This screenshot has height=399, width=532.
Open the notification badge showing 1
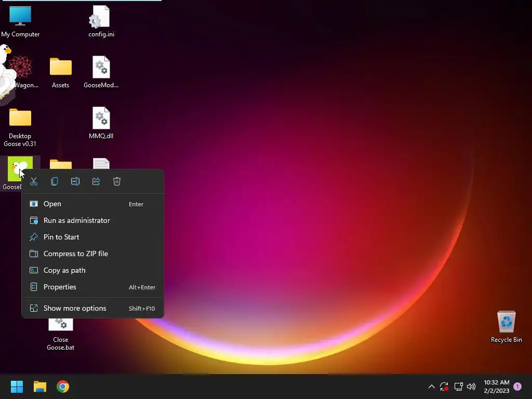pyautogui.click(x=517, y=387)
